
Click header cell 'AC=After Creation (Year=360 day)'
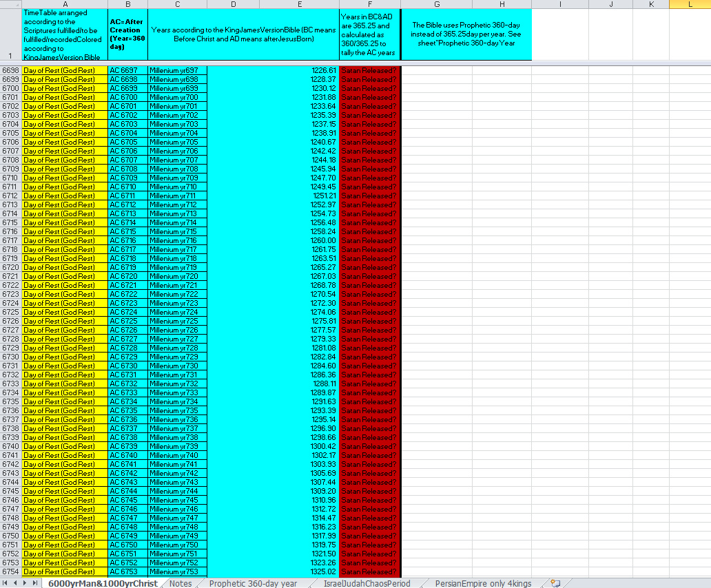click(x=128, y=34)
